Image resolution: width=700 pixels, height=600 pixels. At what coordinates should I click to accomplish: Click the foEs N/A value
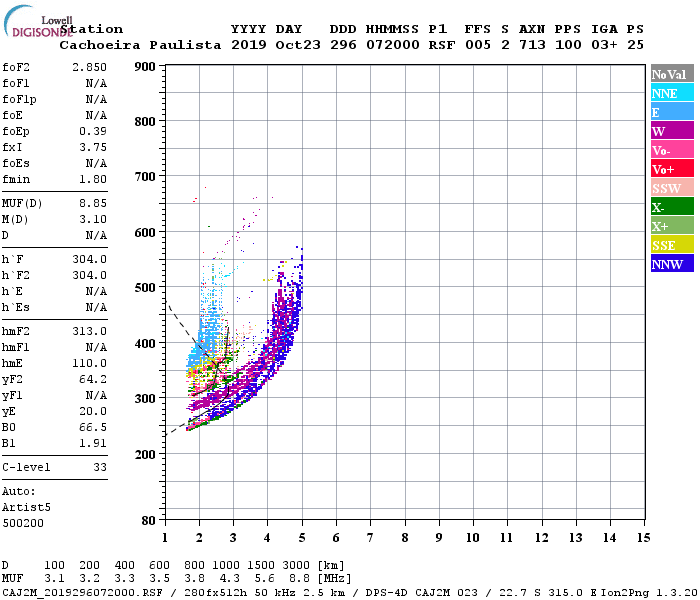(96, 163)
